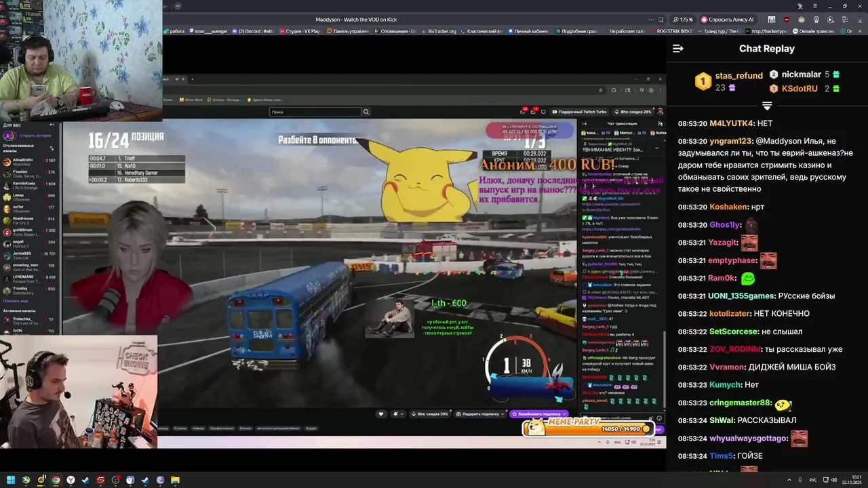This screenshot has height=488, width=868.
Task: Switch the РУС input language indicator
Action: tap(813, 480)
